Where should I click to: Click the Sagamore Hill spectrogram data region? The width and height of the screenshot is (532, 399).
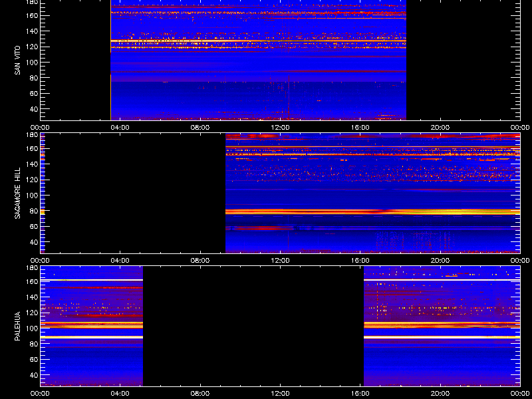coord(372,193)
